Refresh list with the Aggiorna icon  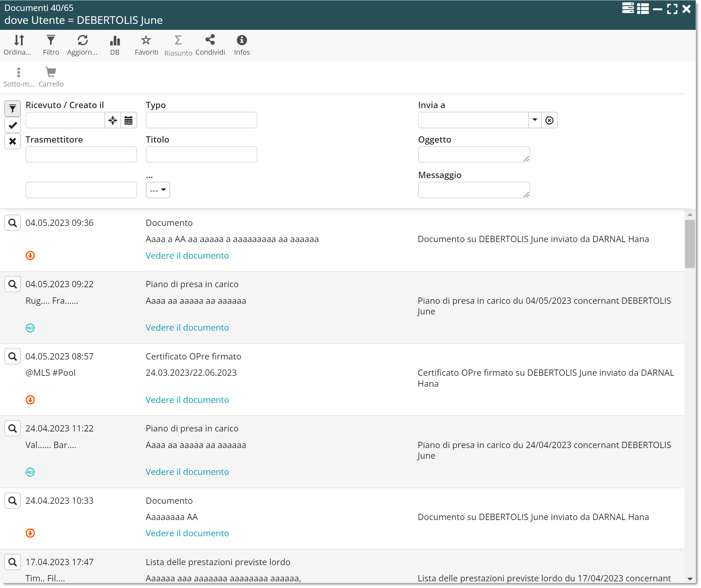83,40
